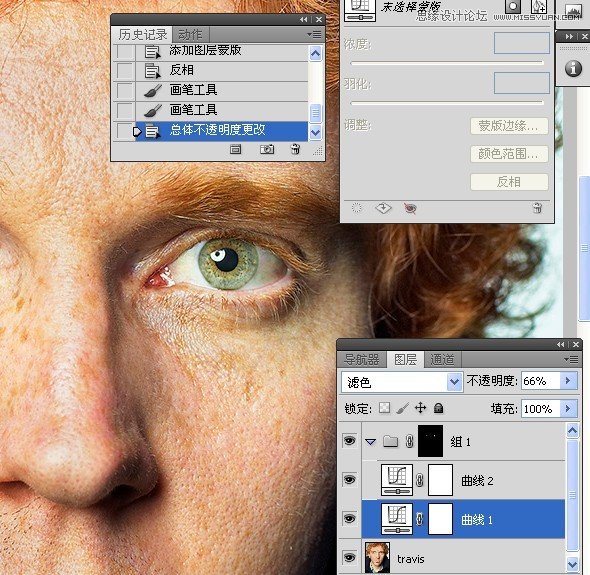Click the black mask thumbnail on 组 1
Viewport: 590px width, 575px height.
[430, 441]
